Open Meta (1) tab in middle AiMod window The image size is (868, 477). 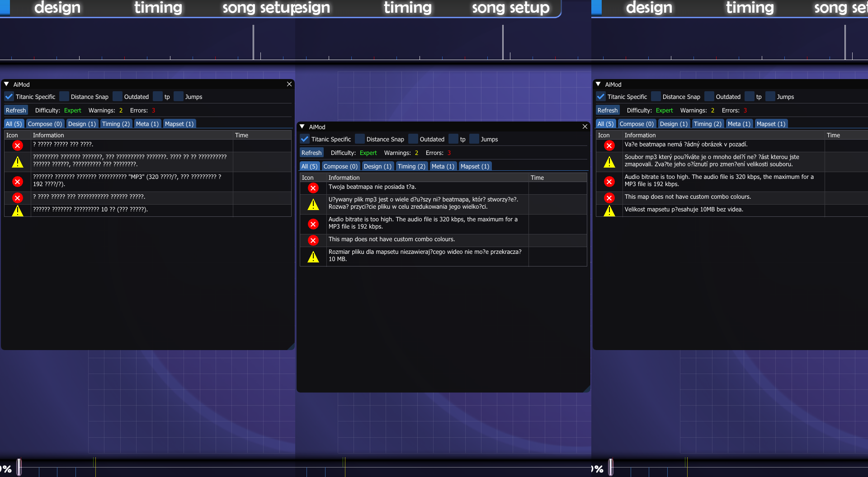click(443, 166)
